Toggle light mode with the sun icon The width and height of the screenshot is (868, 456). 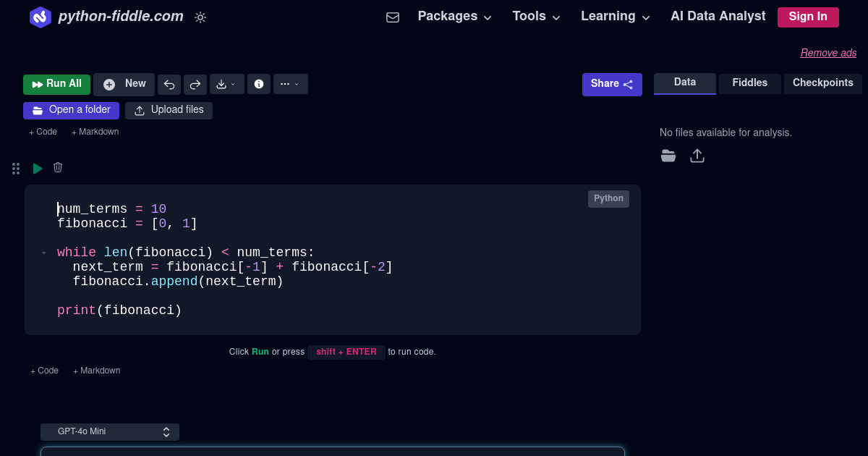200,17
